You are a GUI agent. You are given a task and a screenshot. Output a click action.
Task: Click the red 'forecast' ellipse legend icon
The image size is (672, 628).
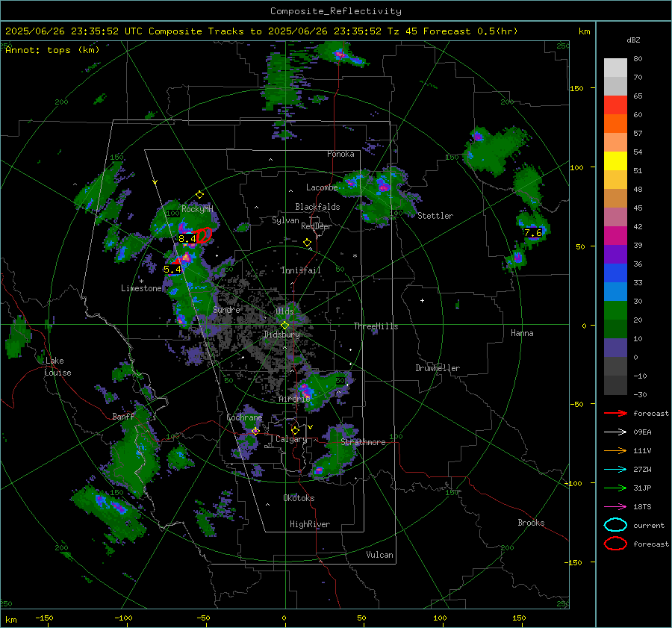(x=615, y=544)
